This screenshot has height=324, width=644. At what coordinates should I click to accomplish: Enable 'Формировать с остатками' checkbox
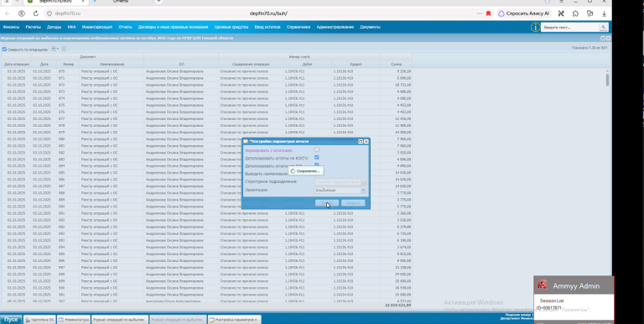tap(317, 149)
